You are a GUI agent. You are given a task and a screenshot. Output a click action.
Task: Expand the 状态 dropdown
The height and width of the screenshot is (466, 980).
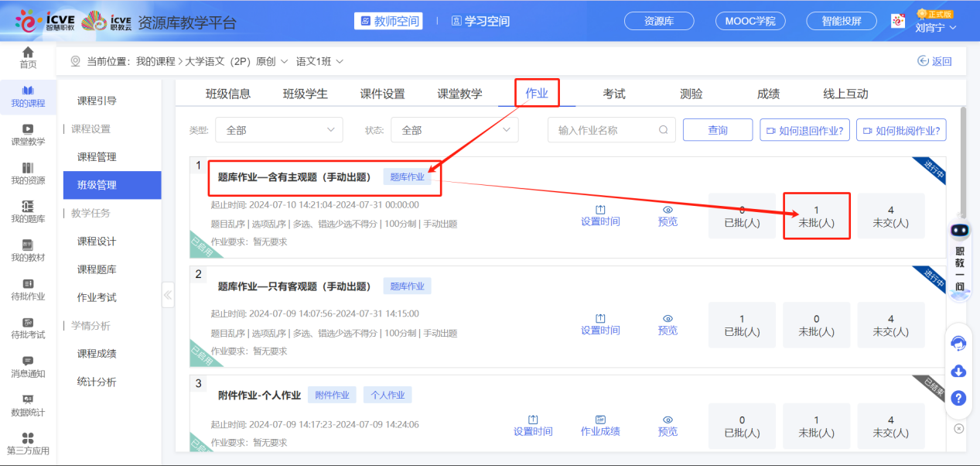click(454, 130)
